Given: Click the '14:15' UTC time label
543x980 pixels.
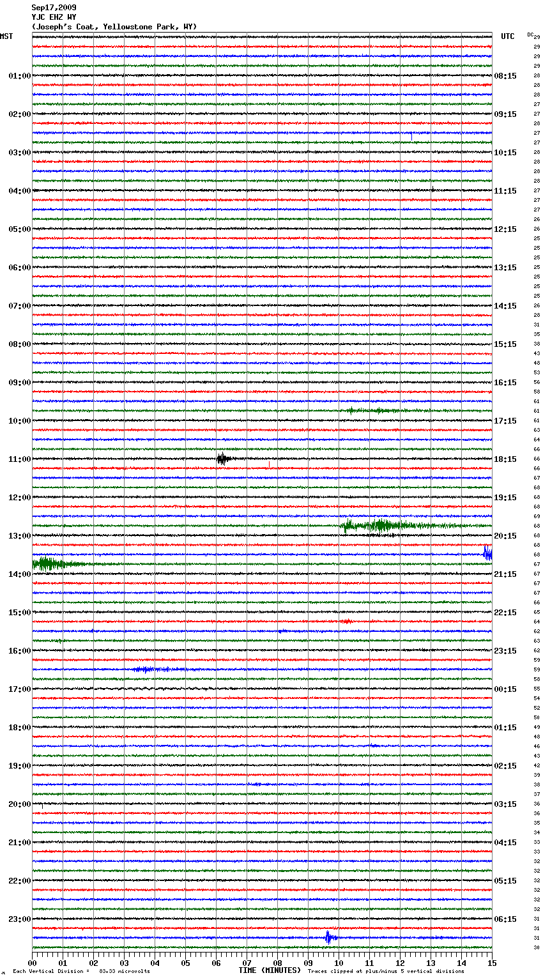Looking at the screenshot, I should click(x=505, y=306).
